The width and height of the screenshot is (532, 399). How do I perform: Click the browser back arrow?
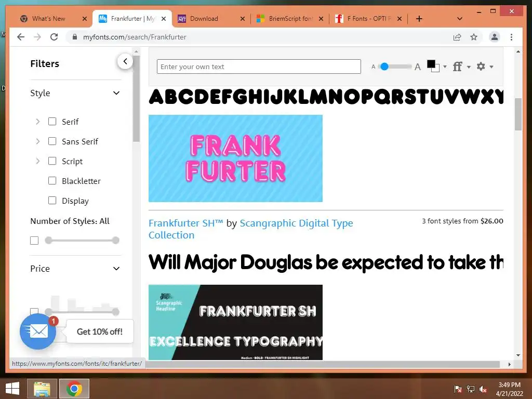point(21,37)
